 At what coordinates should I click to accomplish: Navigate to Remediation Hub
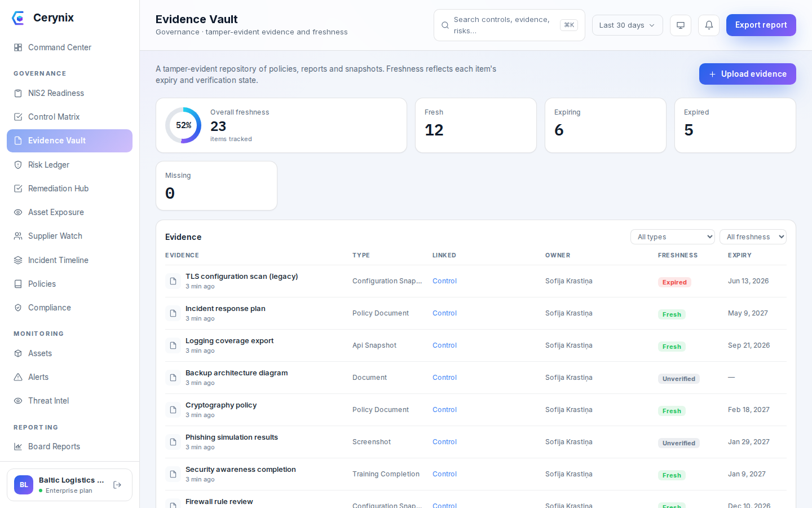click(69, 189)
